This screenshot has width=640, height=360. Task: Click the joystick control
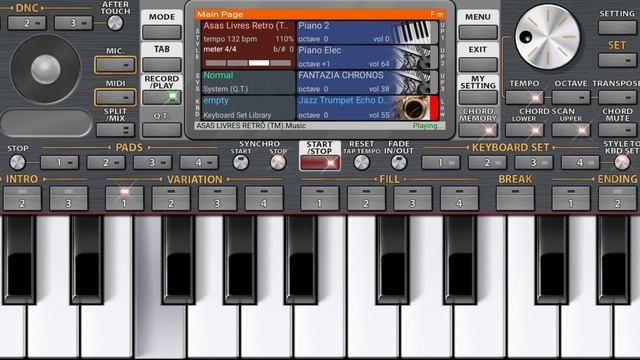click(x=45, y=69)
